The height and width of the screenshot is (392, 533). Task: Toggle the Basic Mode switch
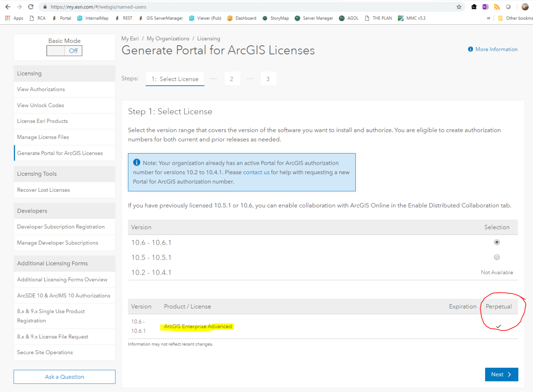tap(64, 51)
